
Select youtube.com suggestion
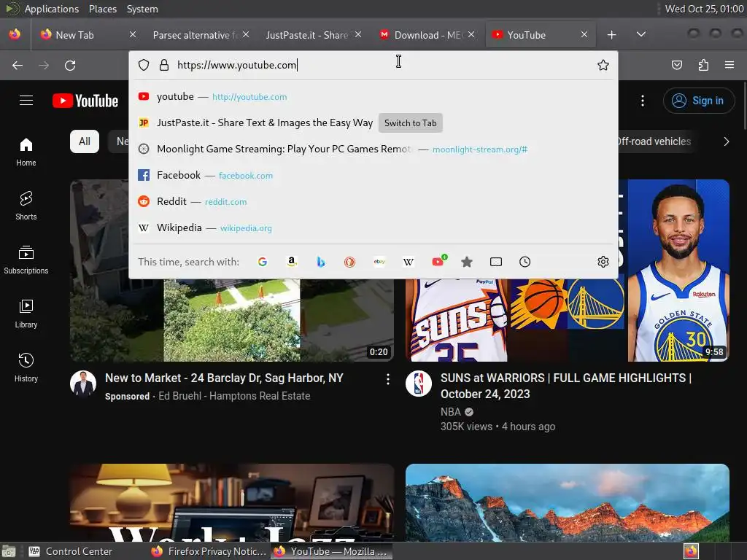(375, 97)
